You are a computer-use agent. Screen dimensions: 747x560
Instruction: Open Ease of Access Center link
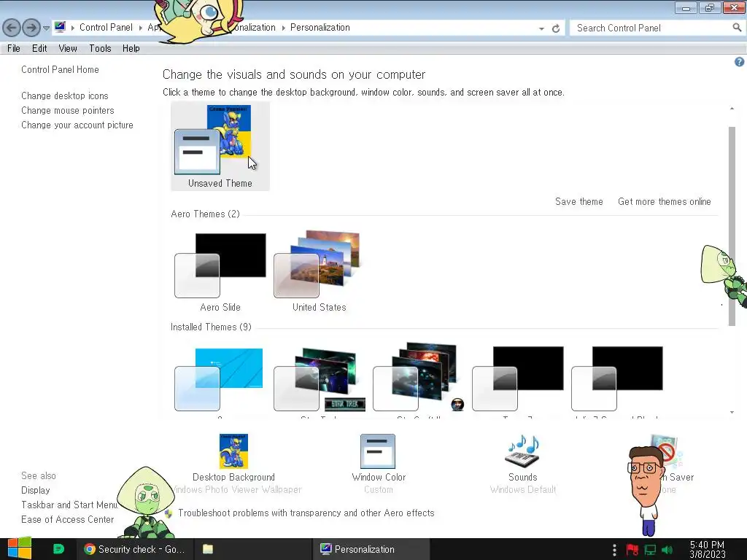(67, 519)
